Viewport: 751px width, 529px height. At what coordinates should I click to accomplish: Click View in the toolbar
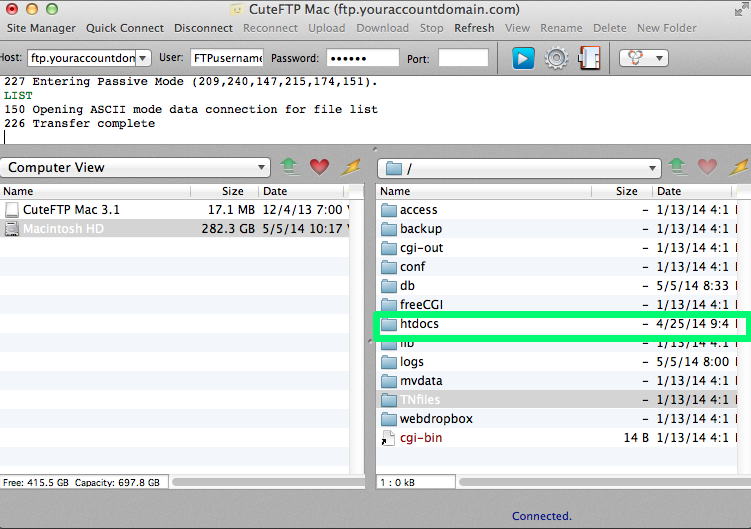point(517,28)
